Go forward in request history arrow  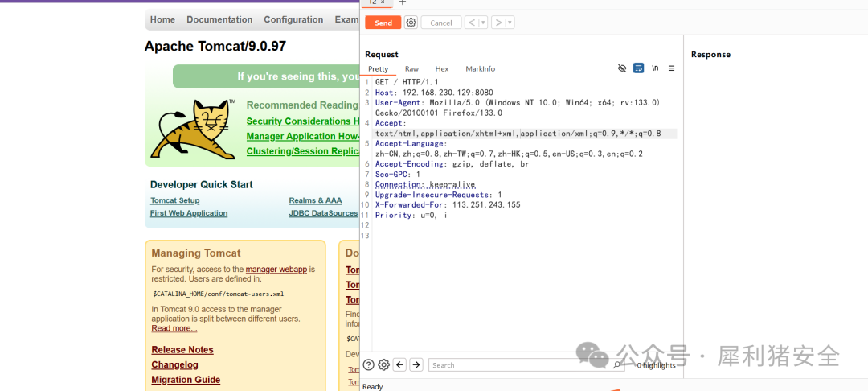[498, 23]
